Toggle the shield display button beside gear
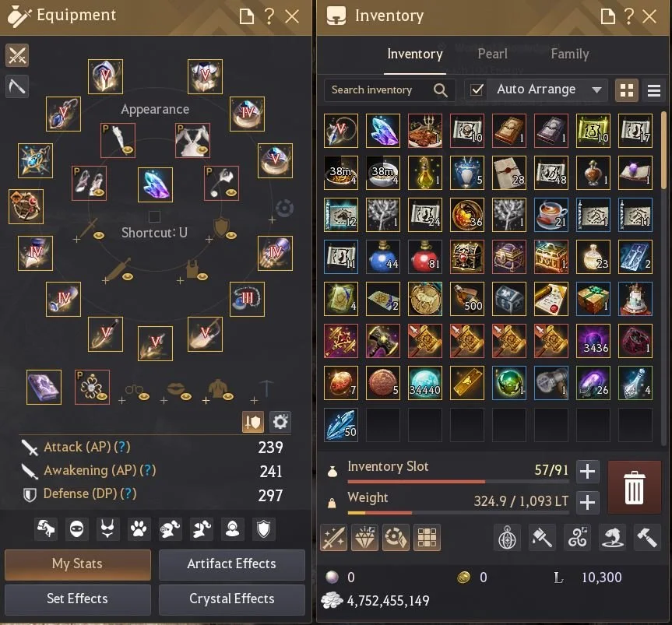This screenshot has height=625, width=672. coord(253,422)
